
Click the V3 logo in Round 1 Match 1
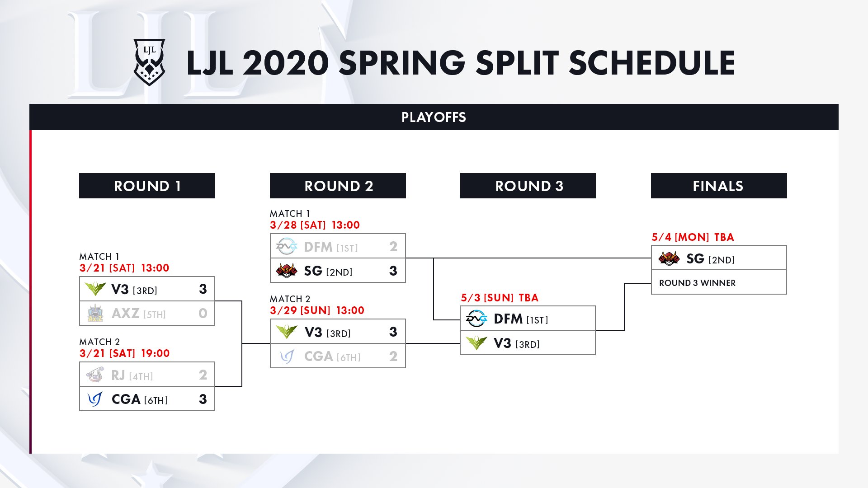(x=95, y=289)
